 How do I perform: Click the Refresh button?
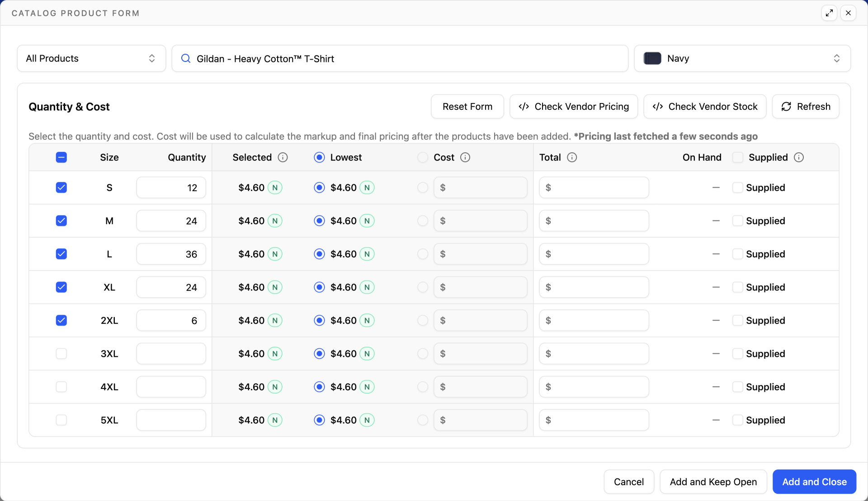pyautogui.click(x=806, y=107)
